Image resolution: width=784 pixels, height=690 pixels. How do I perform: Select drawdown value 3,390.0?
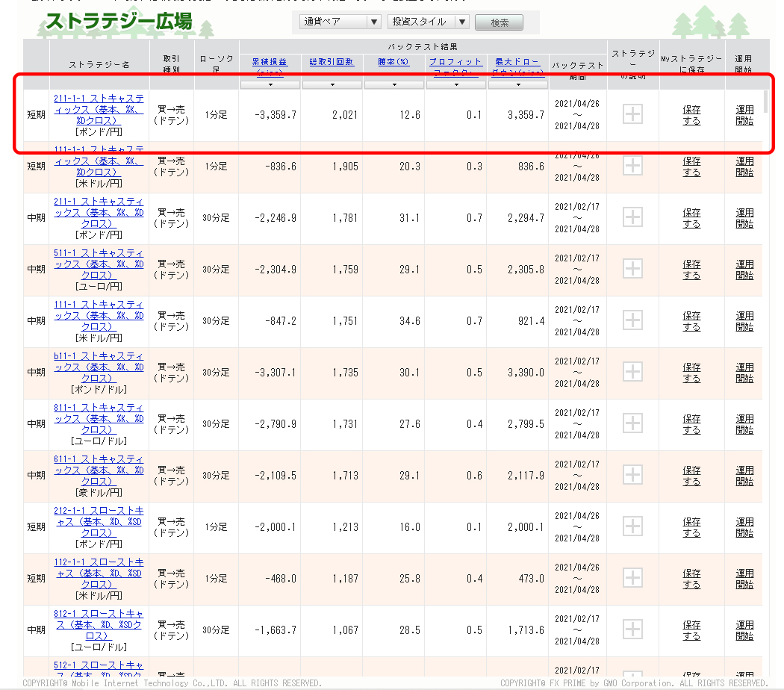tap(526, 373)
